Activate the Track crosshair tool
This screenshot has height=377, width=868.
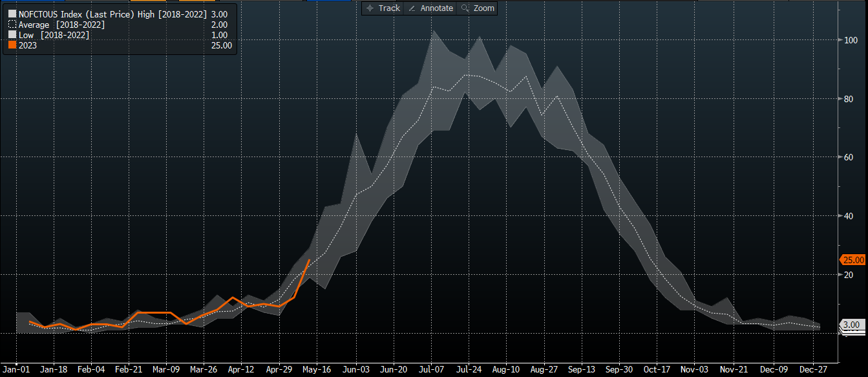(383, 8)
